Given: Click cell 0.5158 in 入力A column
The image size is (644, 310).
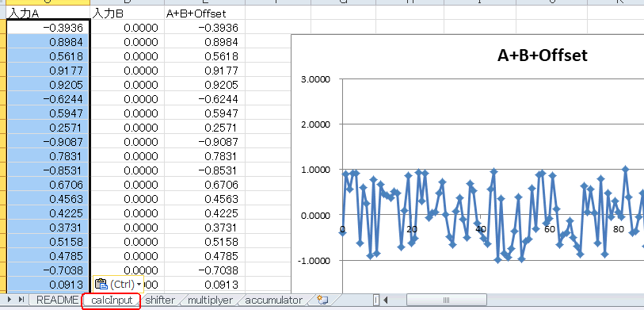Looking at the screenshot, I should (48, 241).
